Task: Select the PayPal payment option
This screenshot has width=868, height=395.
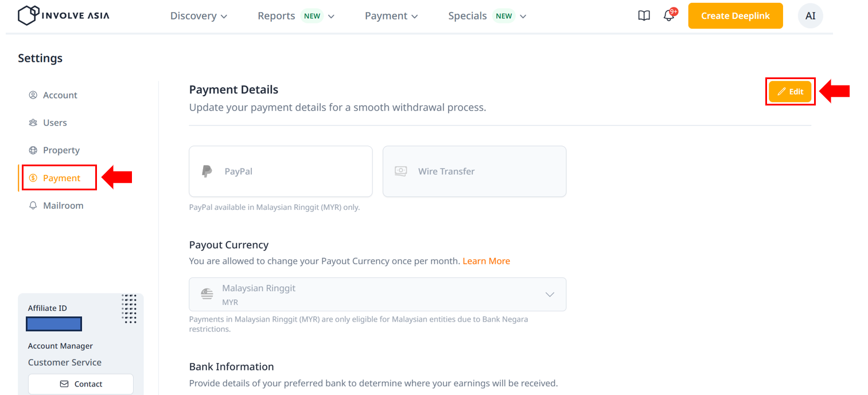Action: (x=281, y=171)
